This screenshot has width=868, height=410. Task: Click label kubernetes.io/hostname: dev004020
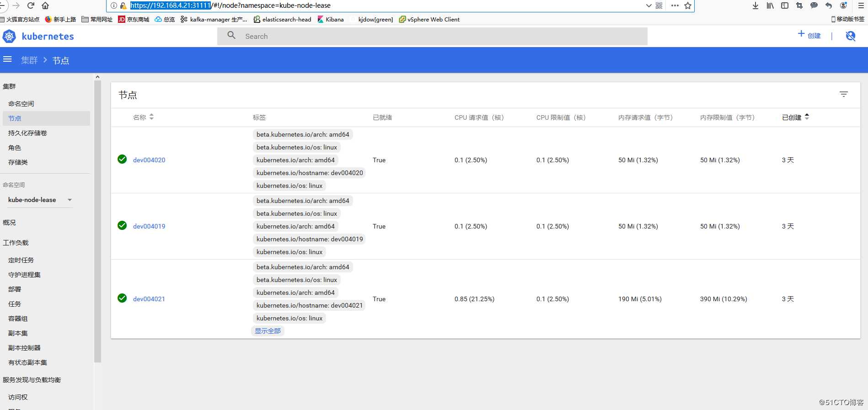click(310, 173)
